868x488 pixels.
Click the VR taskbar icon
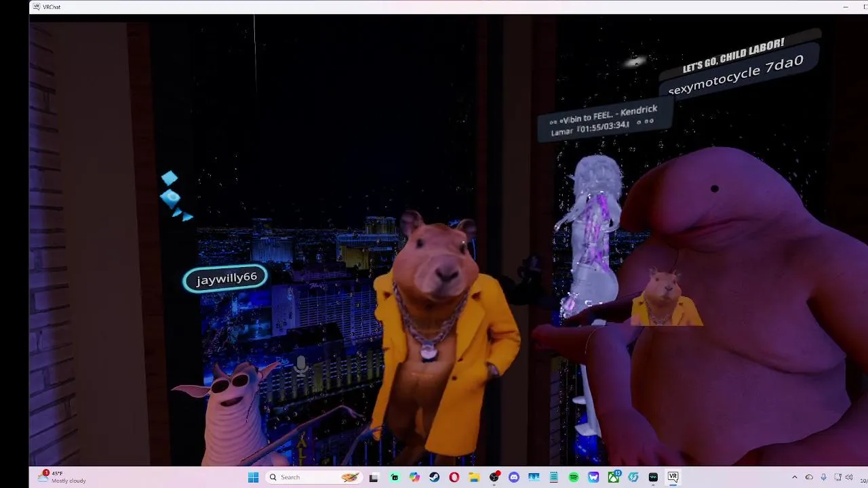click(673, 477)
